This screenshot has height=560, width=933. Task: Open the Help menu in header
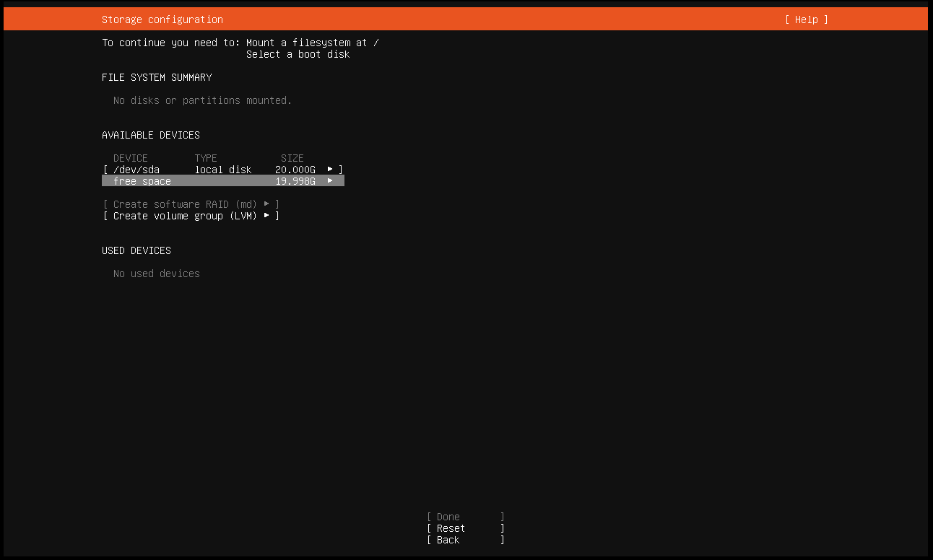tap(806, 19)
